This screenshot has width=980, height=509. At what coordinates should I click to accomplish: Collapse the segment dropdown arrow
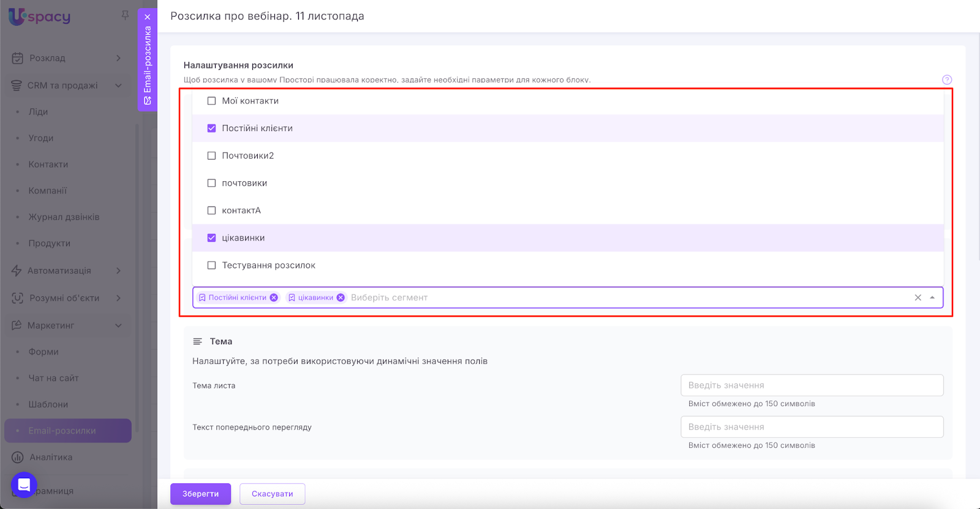[932, 298]
